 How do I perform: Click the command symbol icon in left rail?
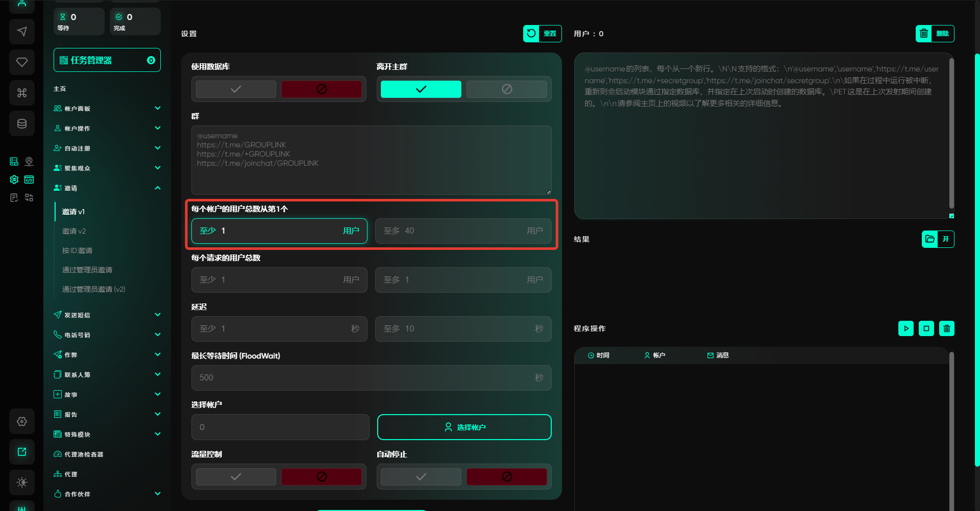(22, 93)
